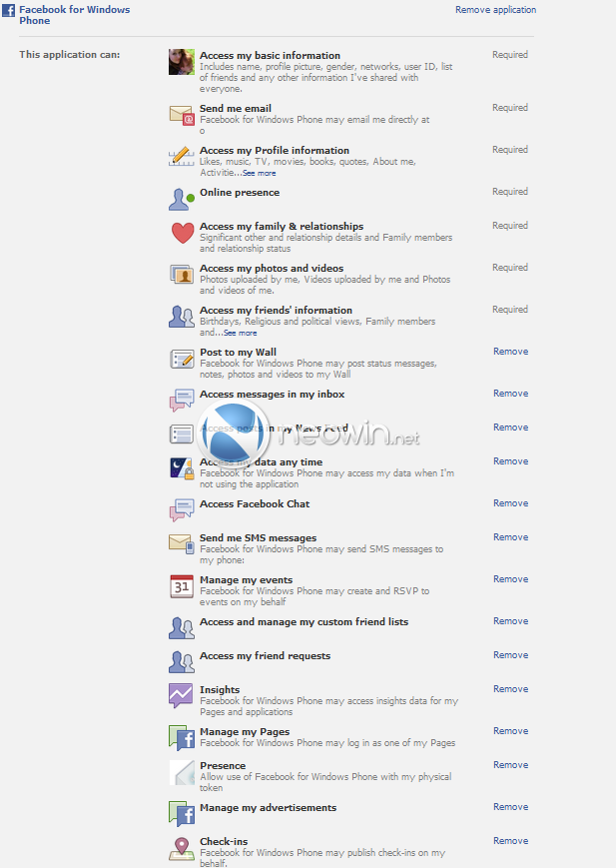Image resolution: width=616 pixels, height=868 pixels.
Task: Expand See more under Profile information
Action: tap(259, 173)
